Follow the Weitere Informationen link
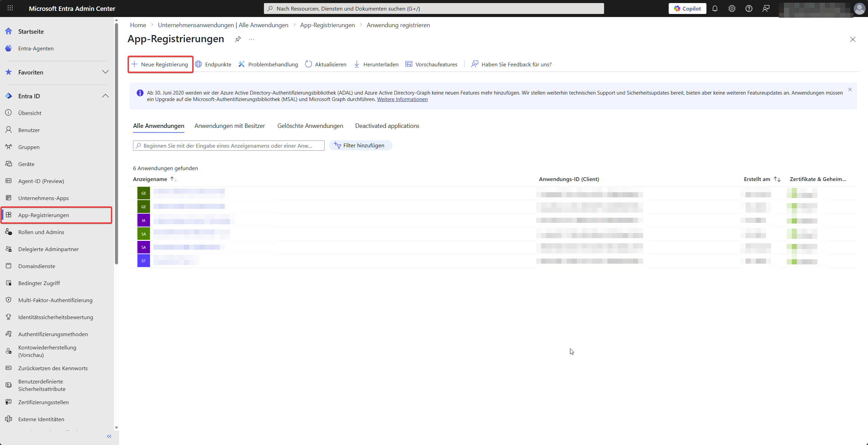Viewport: 868px width, 445px height. point(402,99)
